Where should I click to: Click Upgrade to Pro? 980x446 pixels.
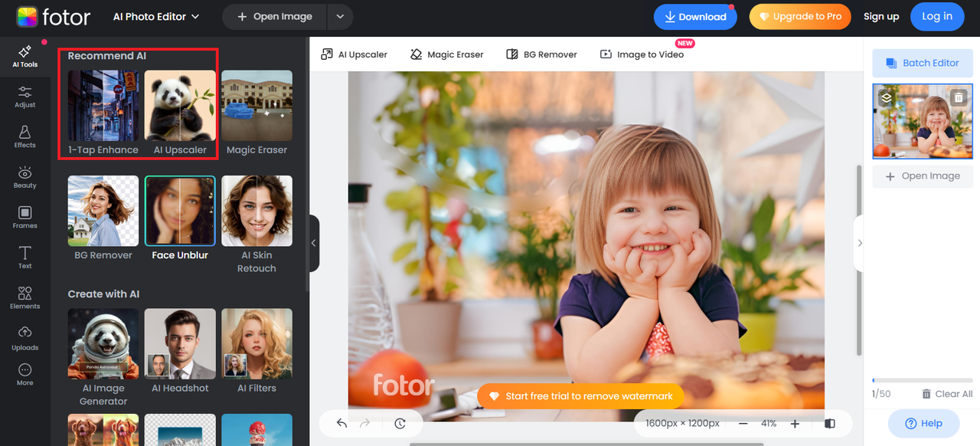click(x=800, y=17)
